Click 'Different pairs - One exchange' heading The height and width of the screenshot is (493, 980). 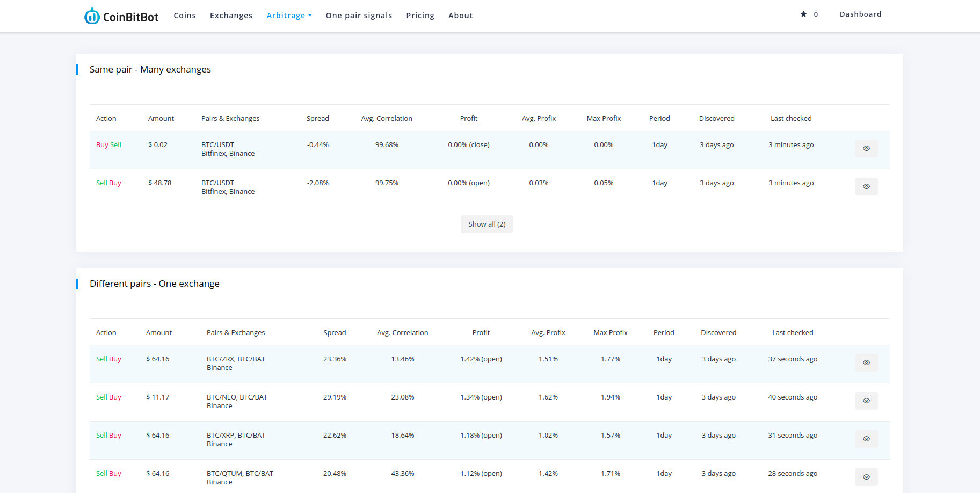pyautogui.click(x=155, y=284)
